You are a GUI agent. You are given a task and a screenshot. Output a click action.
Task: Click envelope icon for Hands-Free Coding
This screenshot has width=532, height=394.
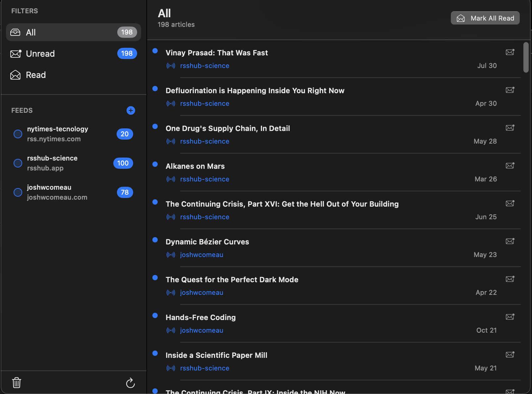click(x=510, y=317)
